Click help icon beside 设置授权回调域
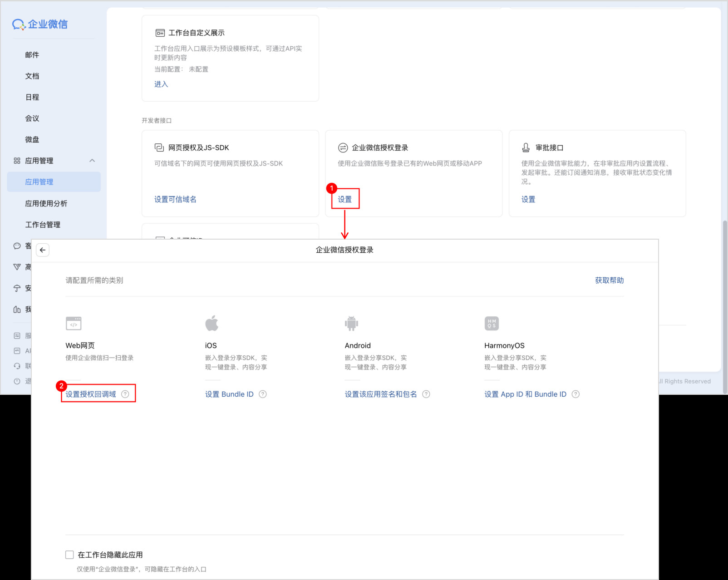The height and width of the screenshot is (580, 728). pyautogui.click(x=125, y=394)
